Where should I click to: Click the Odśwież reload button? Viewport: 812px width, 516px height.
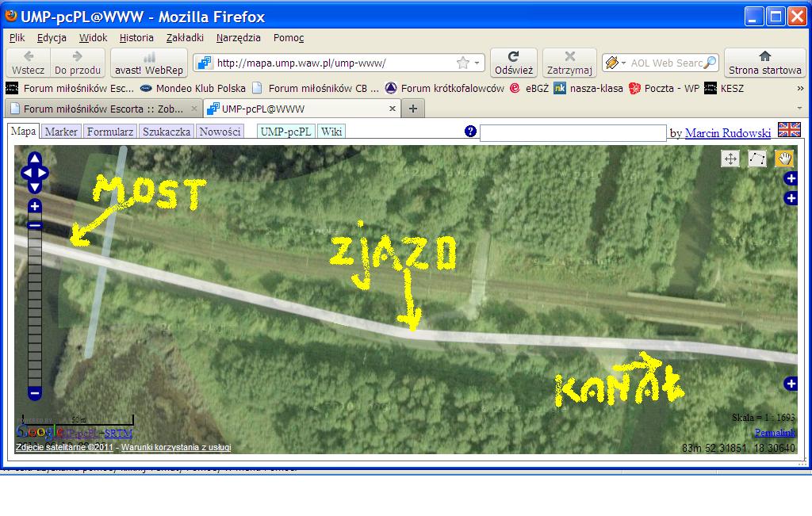click(x=513, y=63)
